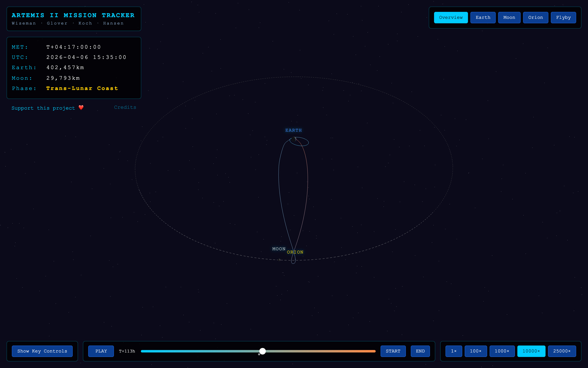The width and height of the screenshot is (588, 368).
Task: Click the UTC value 2026-04-06 15:35:00
Action: [x=87, y=57]
